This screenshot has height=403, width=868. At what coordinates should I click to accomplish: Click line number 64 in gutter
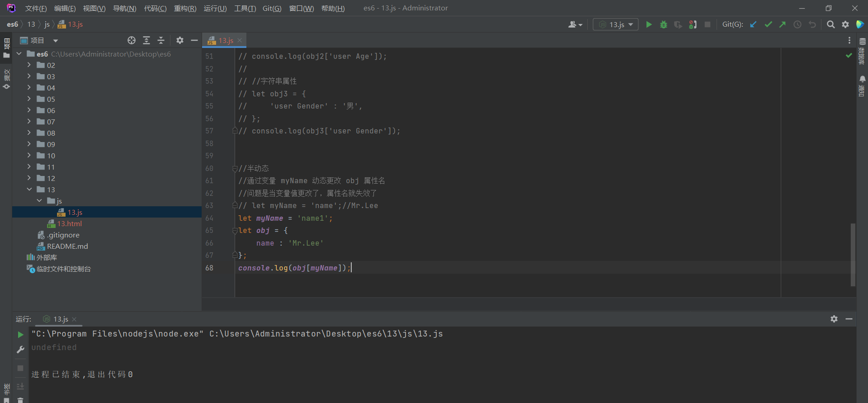coord(209,218)
